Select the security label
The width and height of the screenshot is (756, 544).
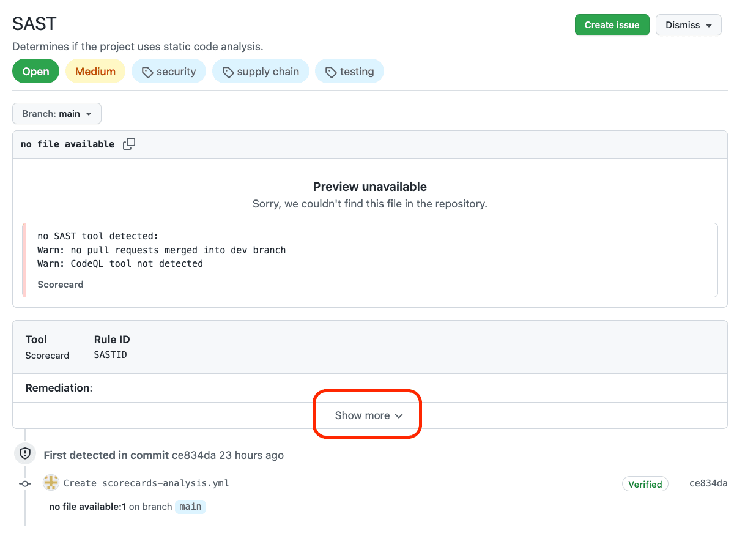click(169, 71)
